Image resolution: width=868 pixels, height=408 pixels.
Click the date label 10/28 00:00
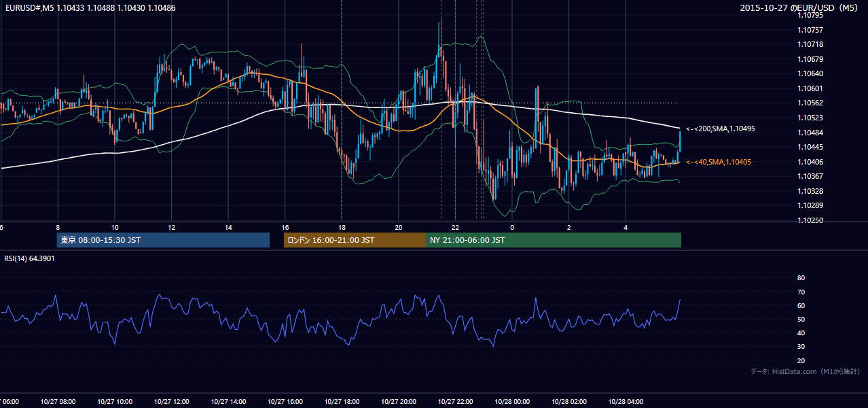pos(512,402)
